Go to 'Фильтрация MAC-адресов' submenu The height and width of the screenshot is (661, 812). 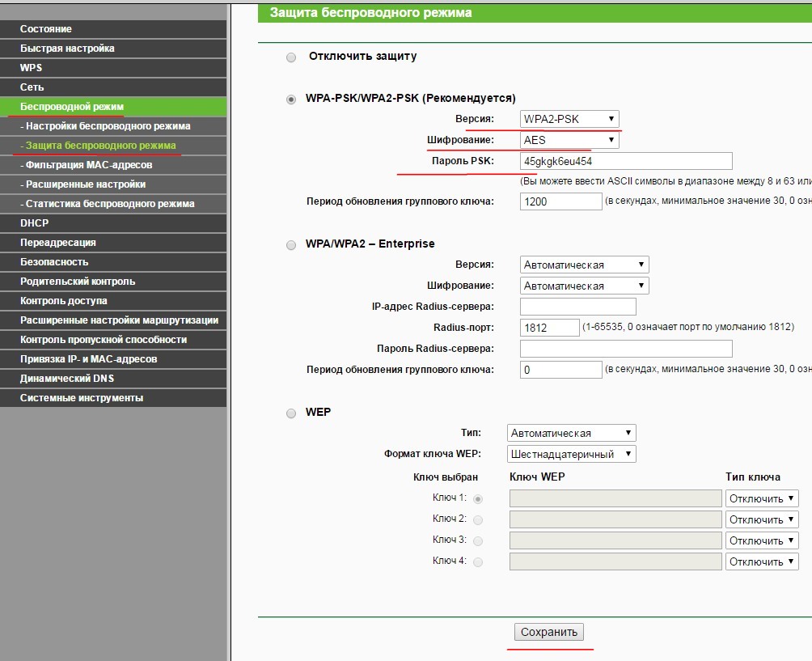[x=113, y=165]
